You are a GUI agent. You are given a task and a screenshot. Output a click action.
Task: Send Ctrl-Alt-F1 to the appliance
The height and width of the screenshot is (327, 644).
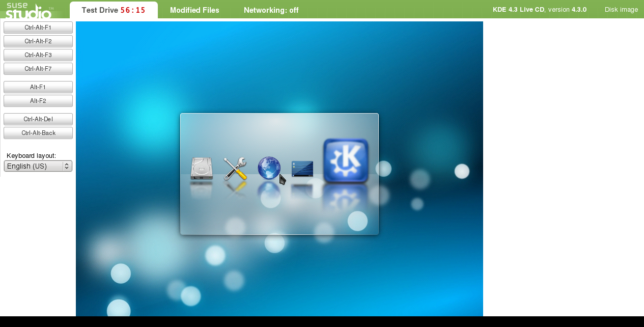pos(38,28)
